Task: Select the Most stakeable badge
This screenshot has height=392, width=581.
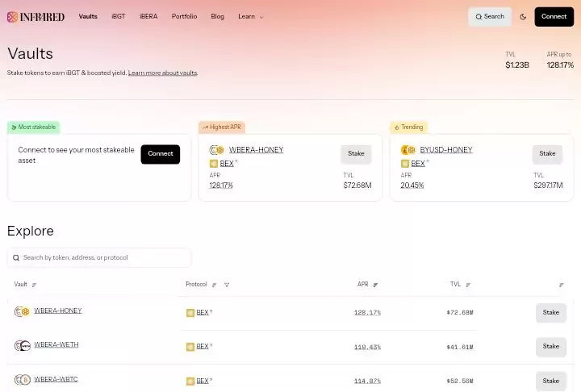Action: tap(33, 127)
